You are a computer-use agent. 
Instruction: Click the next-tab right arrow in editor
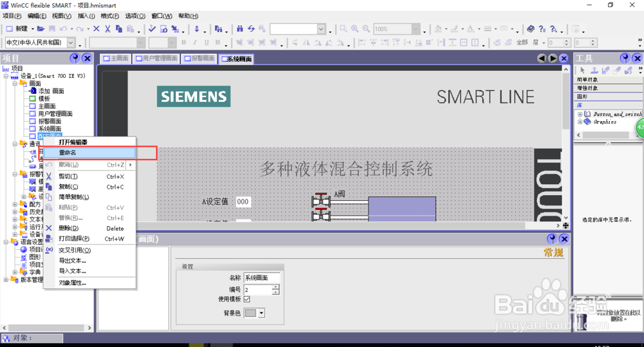pos(553,59)
